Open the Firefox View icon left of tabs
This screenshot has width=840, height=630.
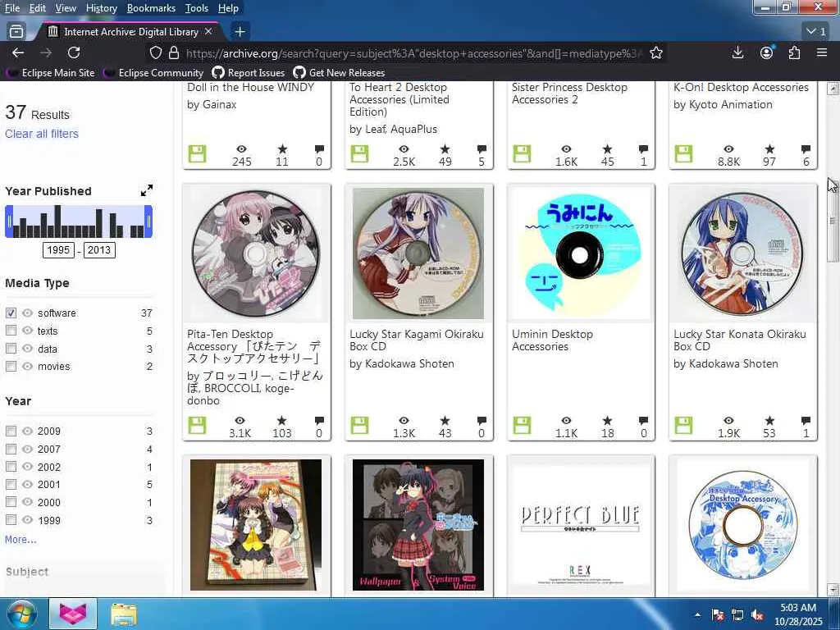tap(16, 32)
